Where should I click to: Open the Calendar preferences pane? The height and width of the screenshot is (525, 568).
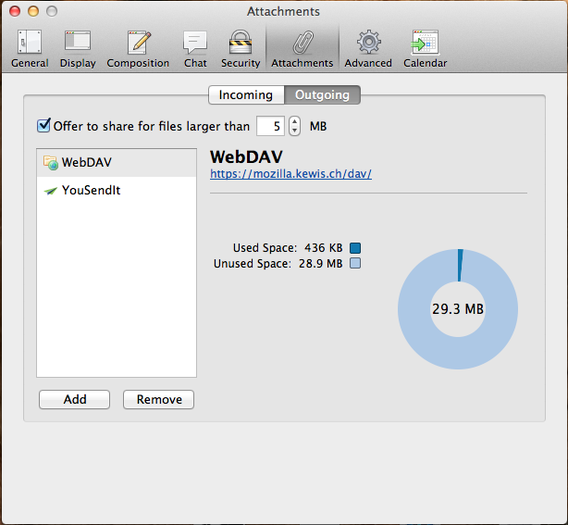[x=425, y=49]
